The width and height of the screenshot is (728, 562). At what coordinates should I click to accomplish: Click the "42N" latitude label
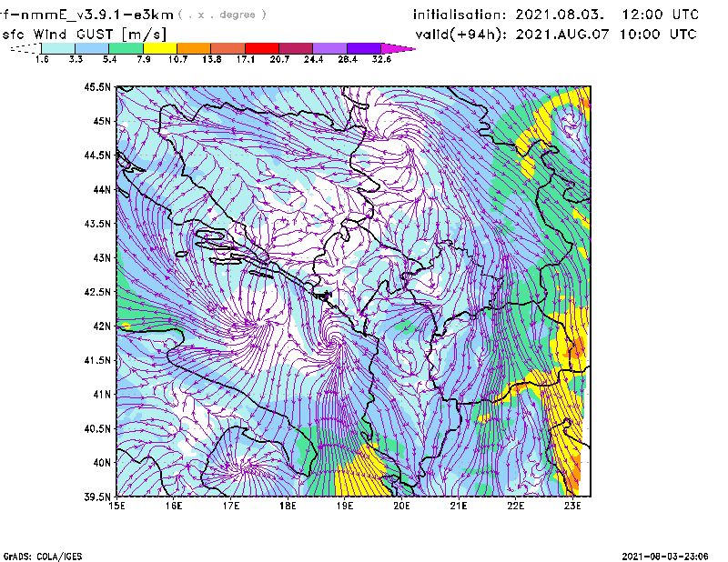click(x=102, y=326)
